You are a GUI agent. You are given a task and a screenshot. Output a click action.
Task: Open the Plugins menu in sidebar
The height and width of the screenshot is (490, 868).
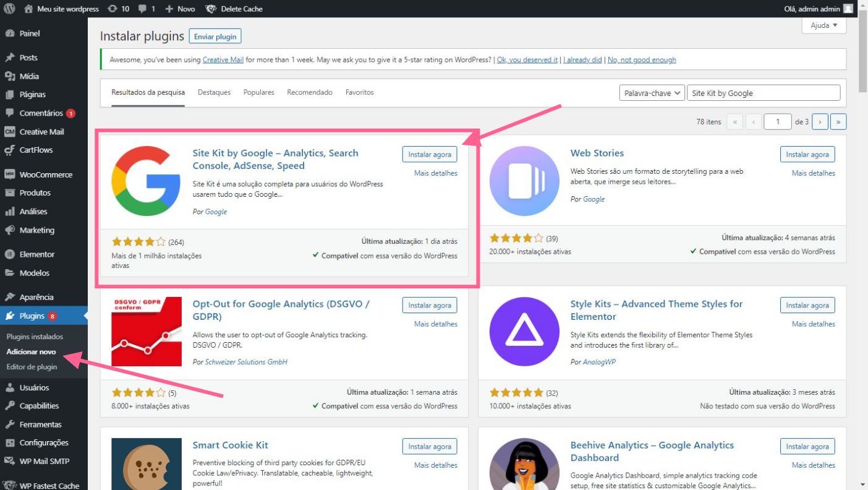43,316
